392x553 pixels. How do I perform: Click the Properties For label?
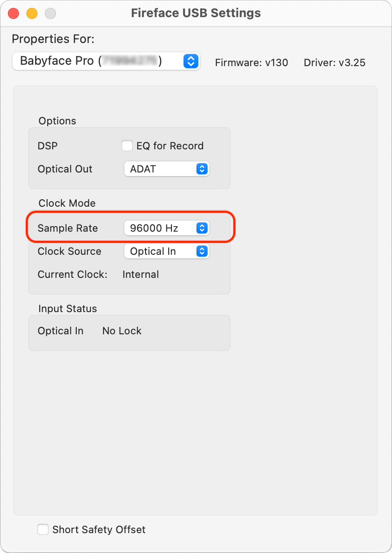[x=53, y=39]
